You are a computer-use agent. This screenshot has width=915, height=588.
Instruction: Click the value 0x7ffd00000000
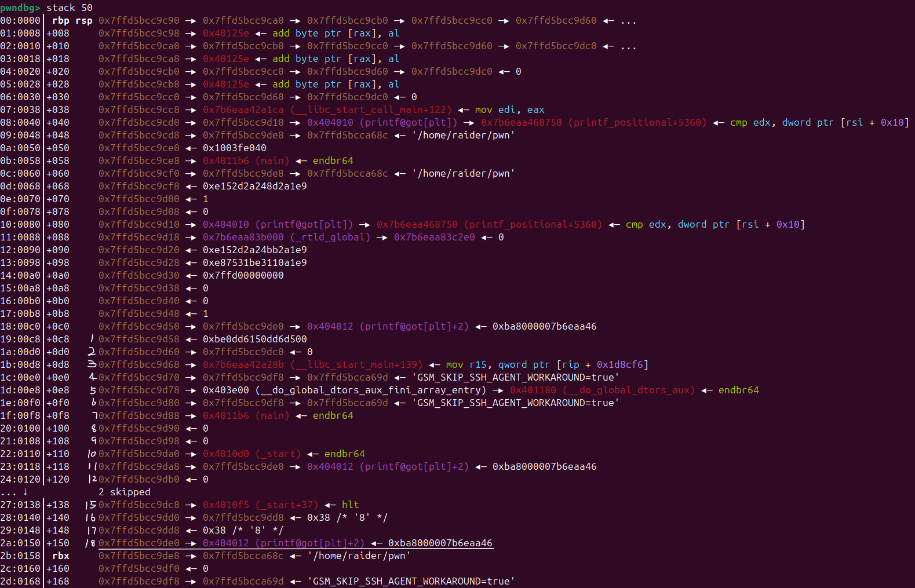[x=243, y=275]
